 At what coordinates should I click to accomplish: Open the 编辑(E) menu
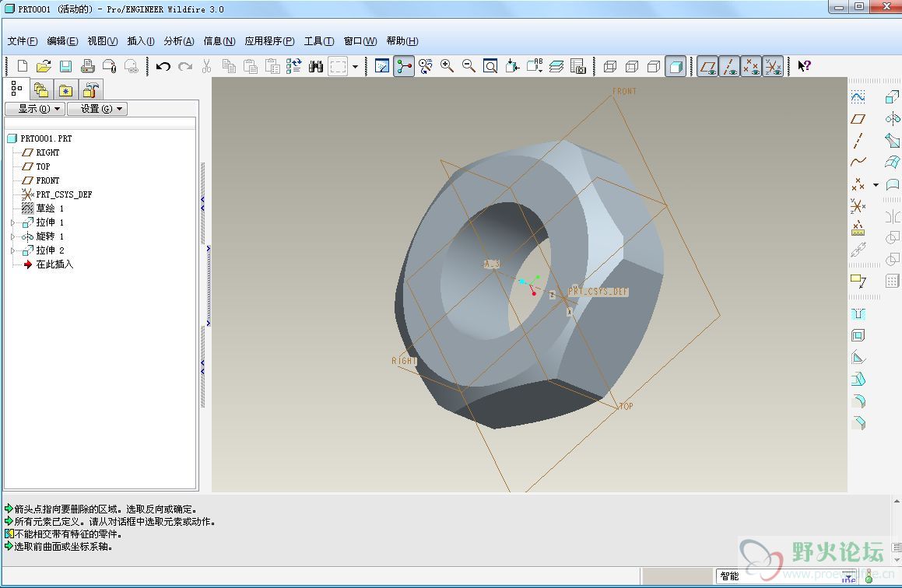(x=62, y=40)
